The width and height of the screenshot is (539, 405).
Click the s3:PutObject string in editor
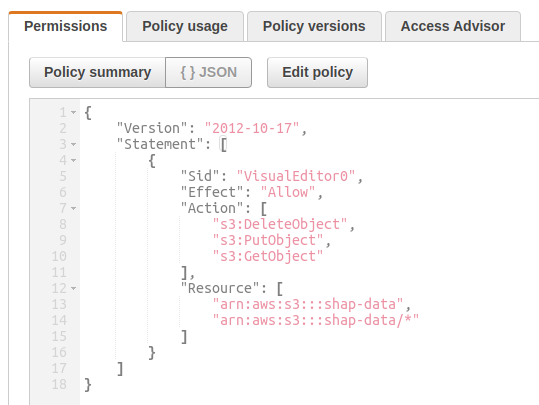268,240
